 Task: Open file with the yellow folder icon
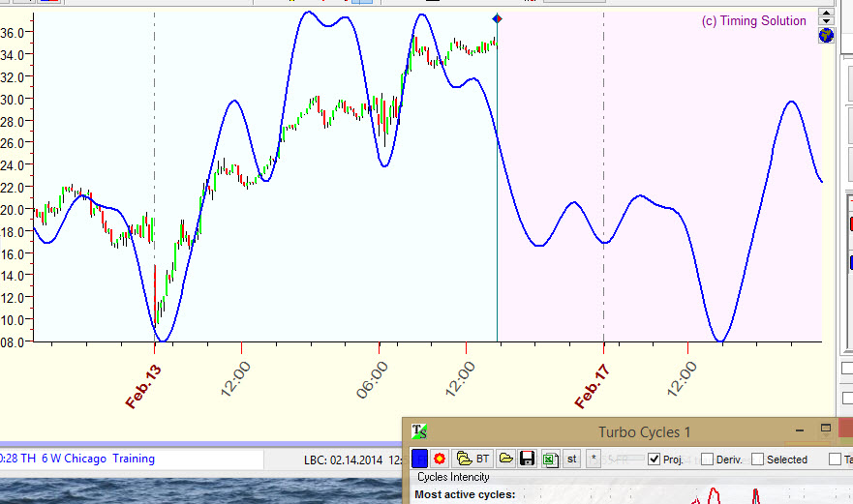click(505, 459)
